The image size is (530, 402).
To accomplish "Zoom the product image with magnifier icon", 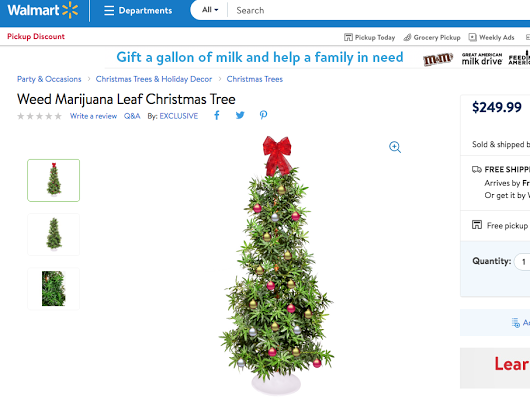I will click(x=395, y=147).
